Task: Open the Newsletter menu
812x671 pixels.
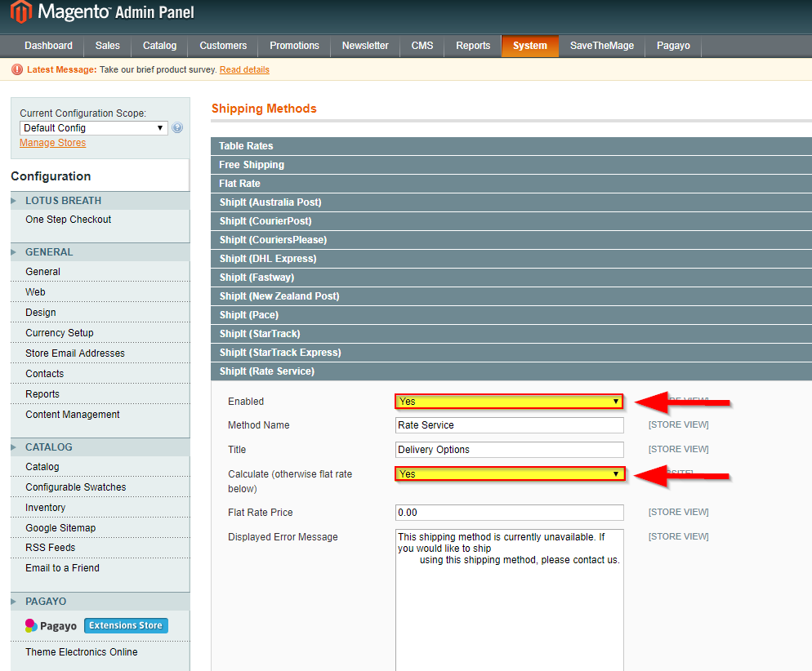Action: click(x=365, y=46)
